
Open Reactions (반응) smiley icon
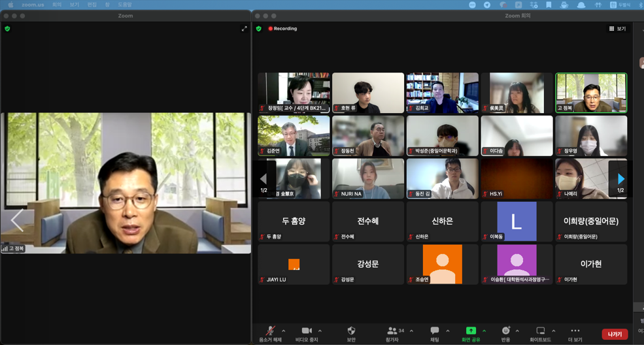point(505,331)
